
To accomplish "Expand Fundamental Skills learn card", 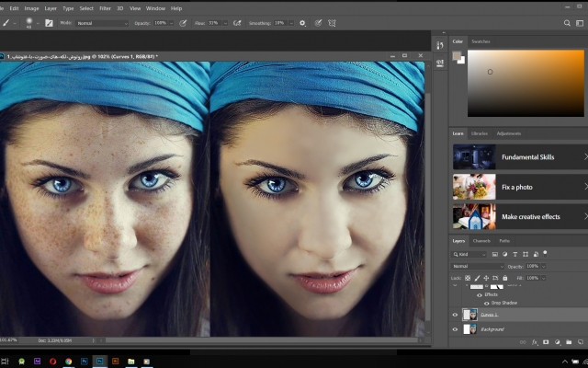I will (520, 157).
